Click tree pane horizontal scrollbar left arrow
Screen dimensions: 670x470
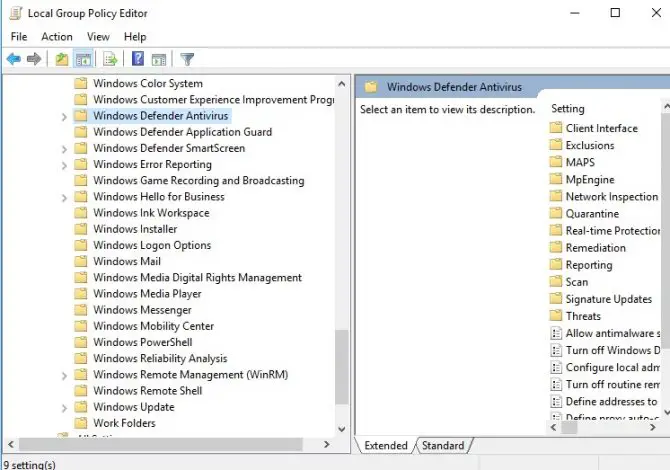(11, 444)
